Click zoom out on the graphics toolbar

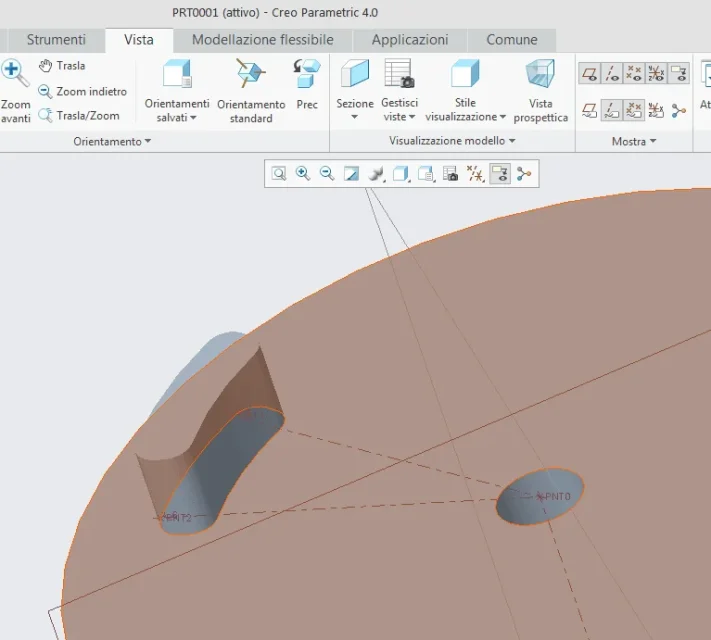click(x=327, y=174)
